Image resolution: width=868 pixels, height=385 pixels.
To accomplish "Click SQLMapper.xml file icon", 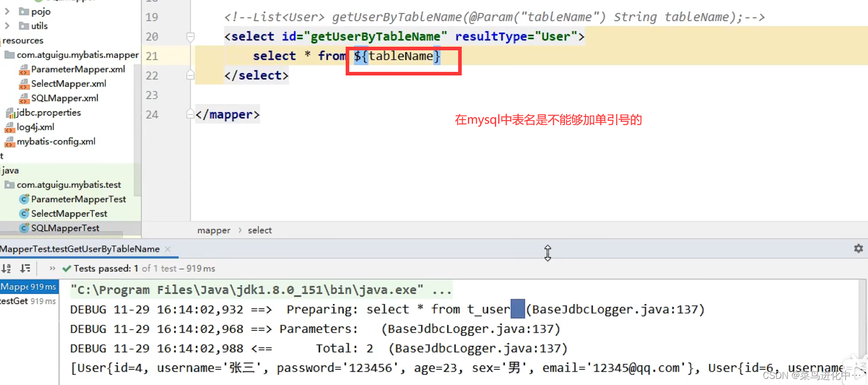I will tap(24, 98).
